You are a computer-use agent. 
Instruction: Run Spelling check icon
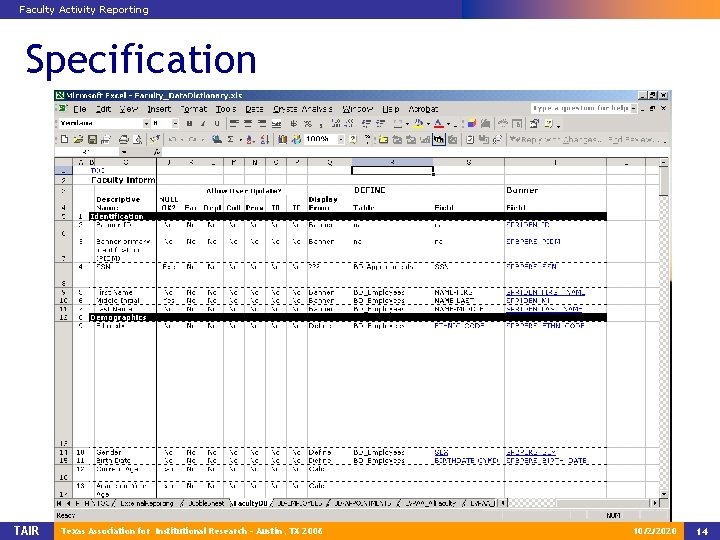tap(155, 139)
